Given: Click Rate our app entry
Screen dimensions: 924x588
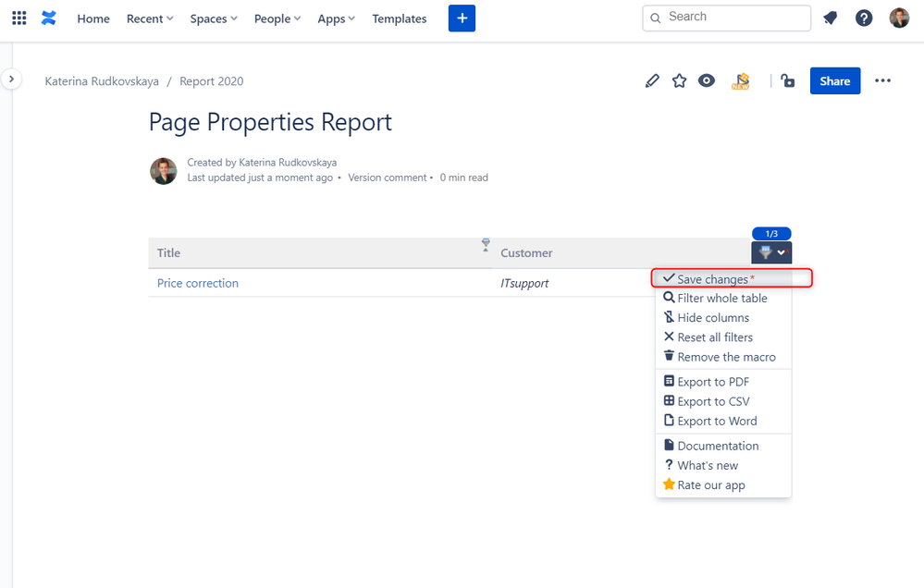Looking at the screenshot, I should (723, 484).
